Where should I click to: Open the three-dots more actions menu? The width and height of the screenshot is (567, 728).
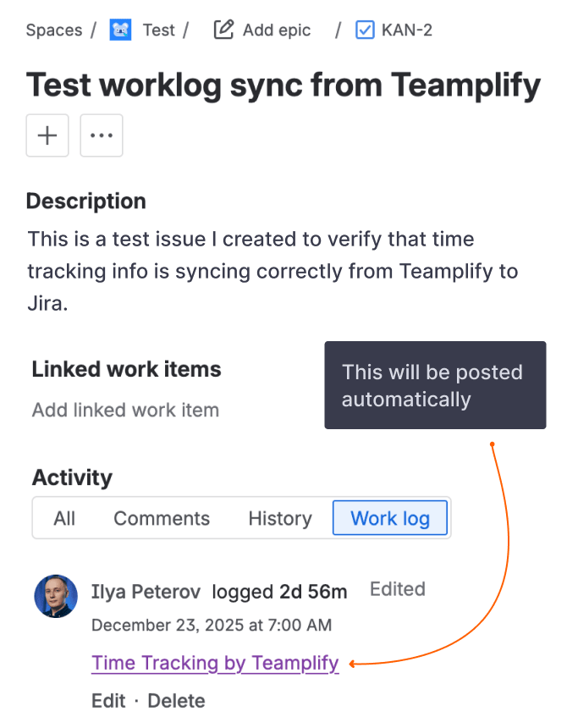pyautogui.click(x=102, y=135)
